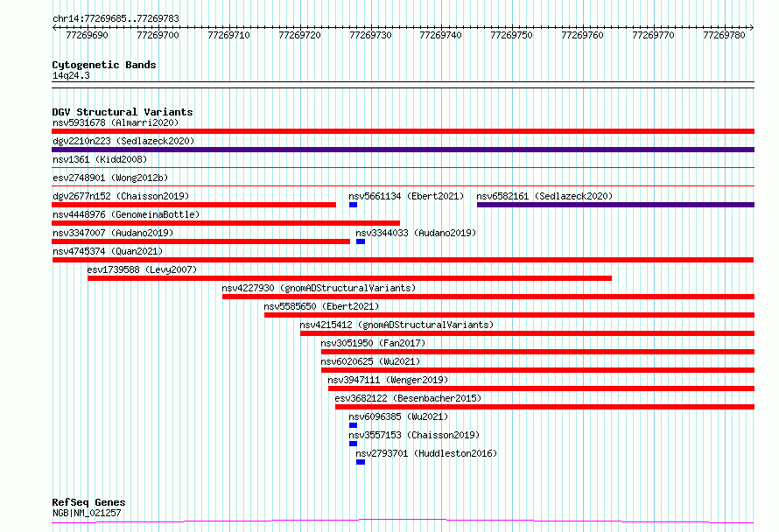Open nsv6020625 (Wu2021) variant label
The width and height of the screenshot is (779, 532).
point(370,361)
